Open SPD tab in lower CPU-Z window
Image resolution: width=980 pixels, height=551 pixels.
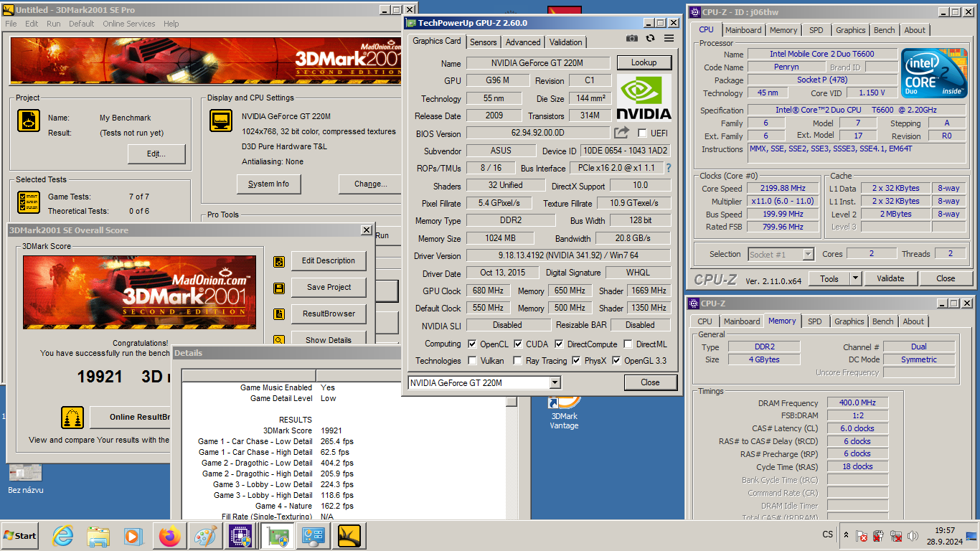pos(814,321)
